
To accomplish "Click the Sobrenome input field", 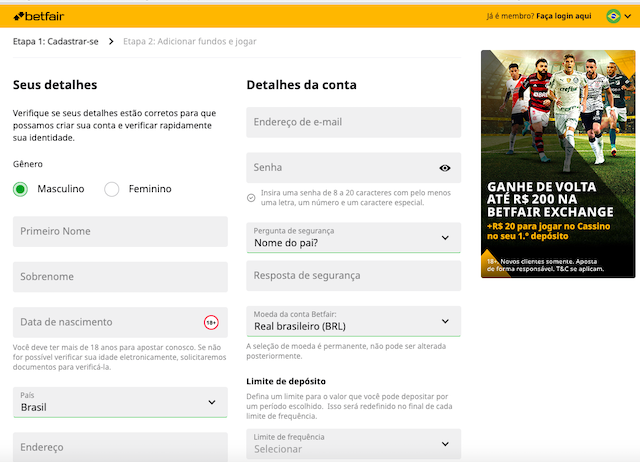I will [x=120, y=277].
